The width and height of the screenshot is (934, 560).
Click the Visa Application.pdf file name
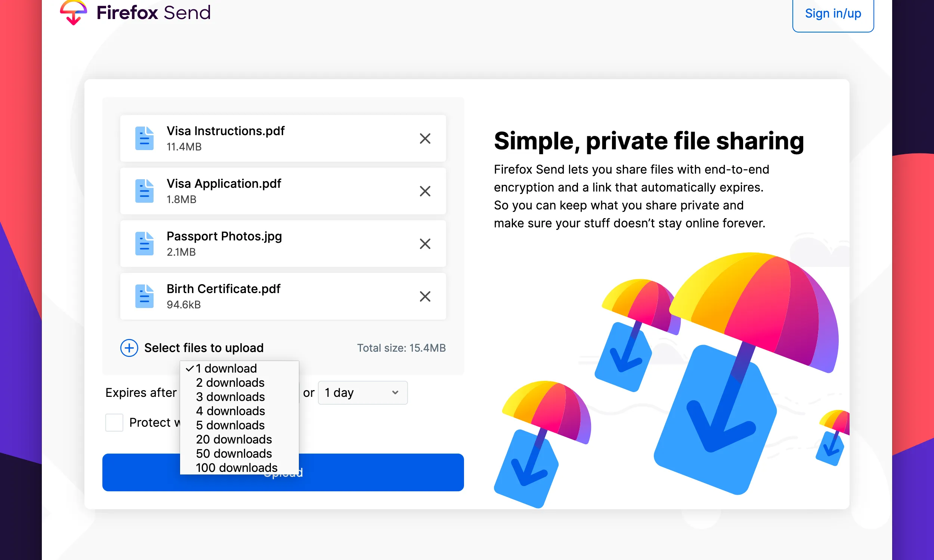(x=224, y=184)
